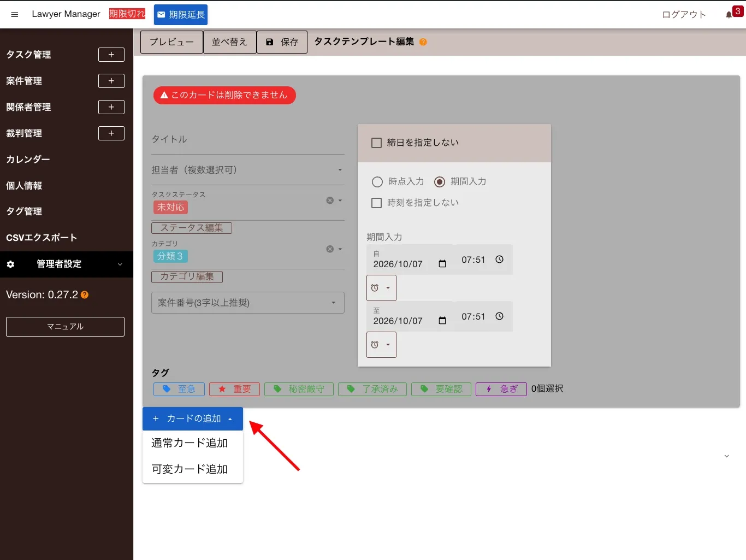Click the 並べ替え button
This screenshot has width=746, height=560.
[x=230, y=42]
